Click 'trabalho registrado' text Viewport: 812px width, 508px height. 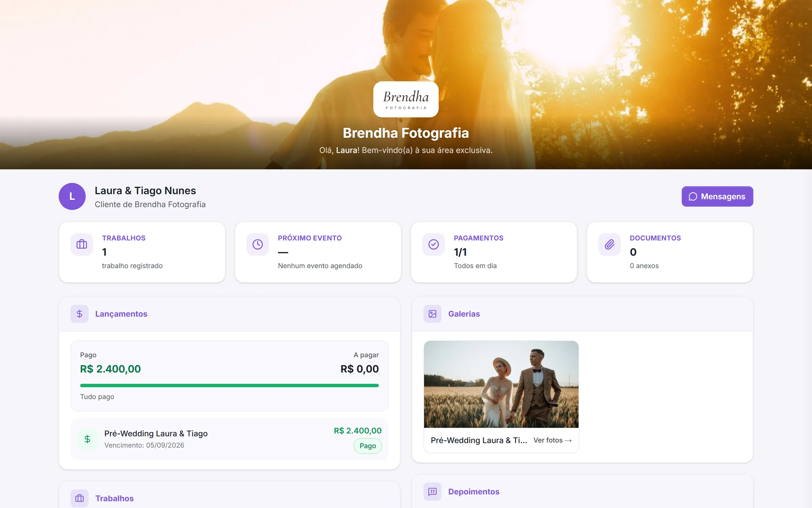[x=132, y=266]
